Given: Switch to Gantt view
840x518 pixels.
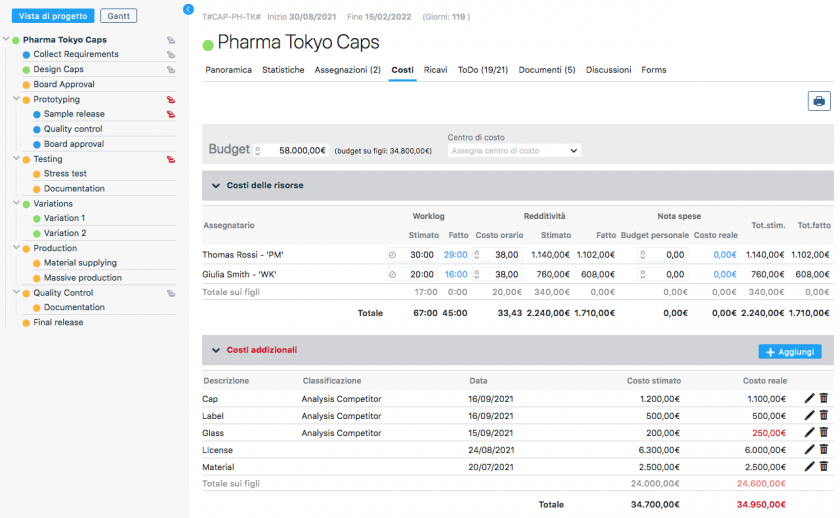Looking at the screenshot, I should 118,16.
